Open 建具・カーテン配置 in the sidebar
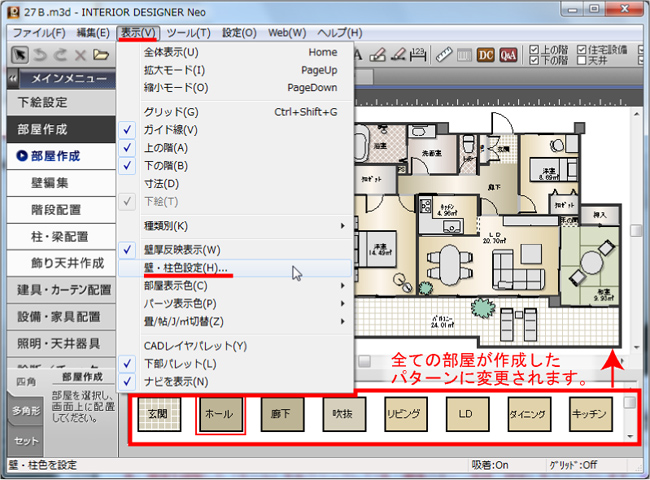This screenshot has width=650, height=480. (64, 290)
